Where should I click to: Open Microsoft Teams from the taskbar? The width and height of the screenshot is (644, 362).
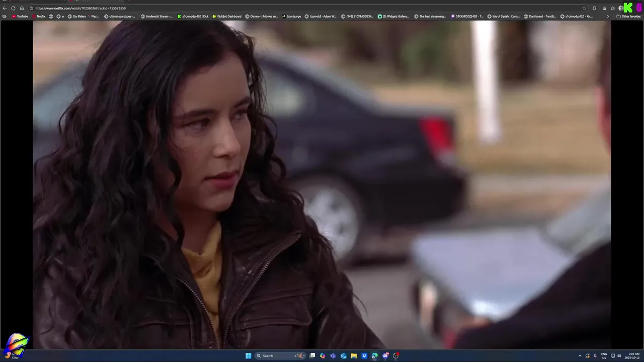pyautogui.click(x=333, y=355)
